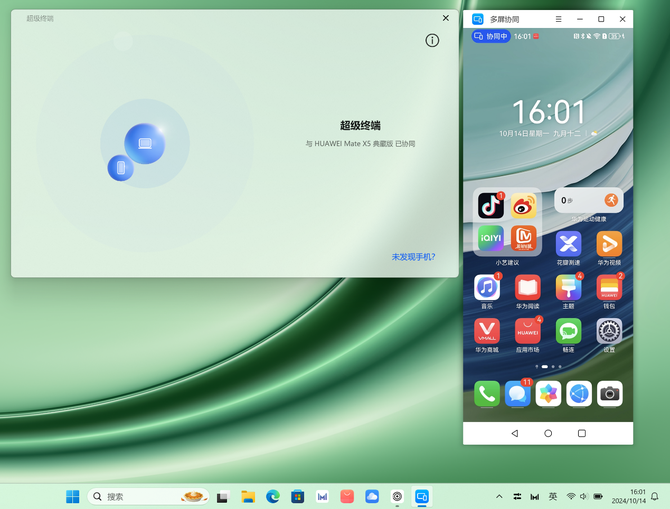The width and height of the screenshot is (670, 509).
Task: Open the TikTok (Douyin) app on phone
Action: tap(491, 206)
